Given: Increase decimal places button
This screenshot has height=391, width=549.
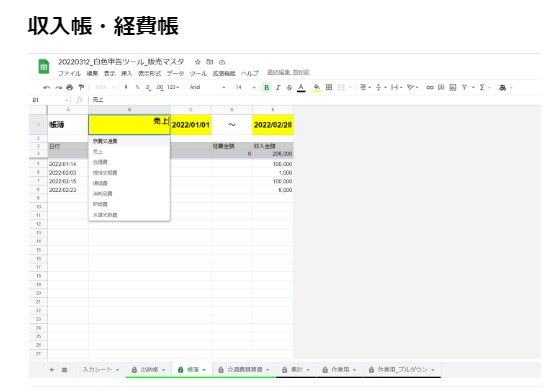Looking at the screenshot, I should tap(160, 88).
